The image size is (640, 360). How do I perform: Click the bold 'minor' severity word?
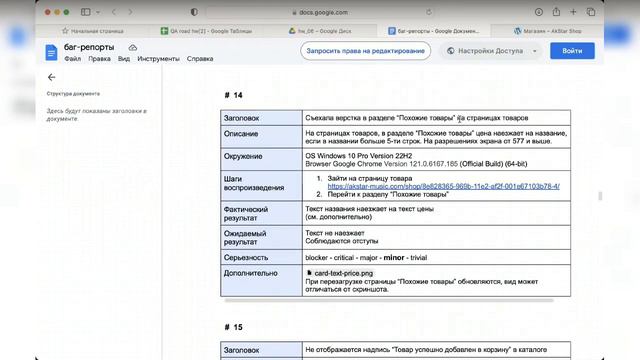(394, 258)
